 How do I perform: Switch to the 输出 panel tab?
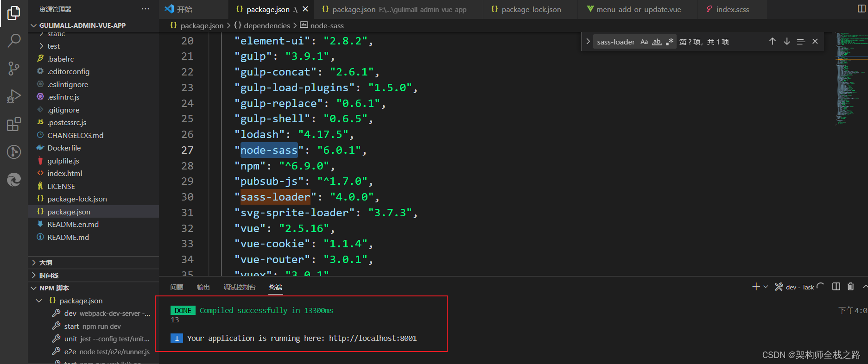(203, 287)
